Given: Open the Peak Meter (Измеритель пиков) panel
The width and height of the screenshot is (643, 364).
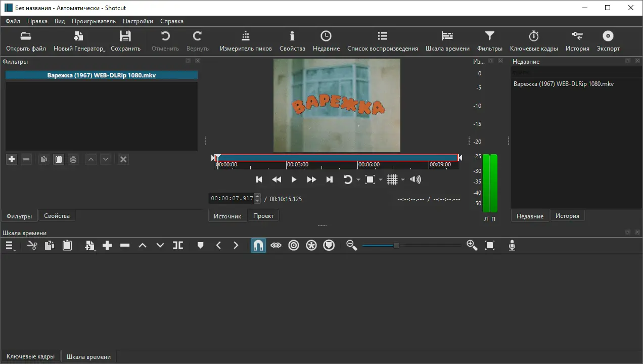Looking at the screenshot, I should pos(246,41).
